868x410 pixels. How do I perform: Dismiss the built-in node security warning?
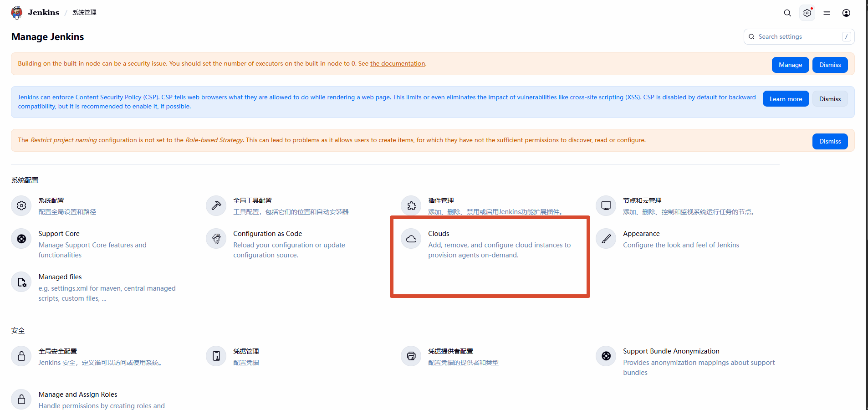click(x=830, y=65)
